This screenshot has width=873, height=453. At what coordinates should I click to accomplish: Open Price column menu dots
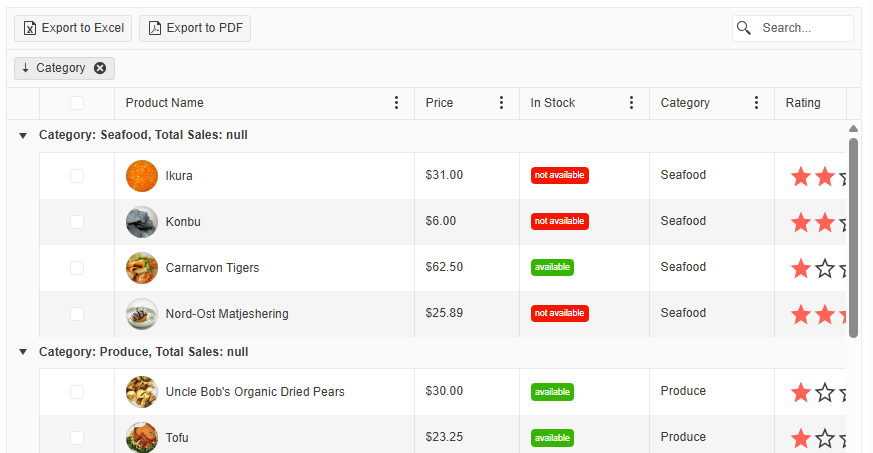tap(501, 103)
